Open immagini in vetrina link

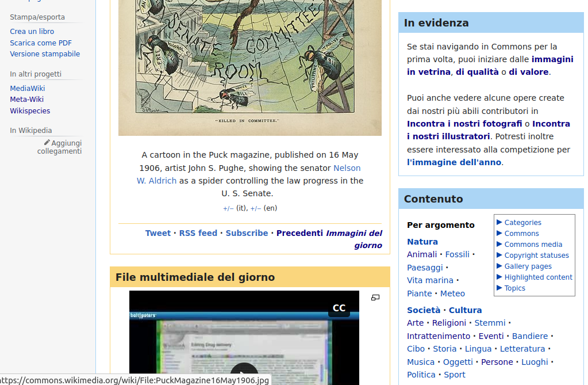point(490,66)
